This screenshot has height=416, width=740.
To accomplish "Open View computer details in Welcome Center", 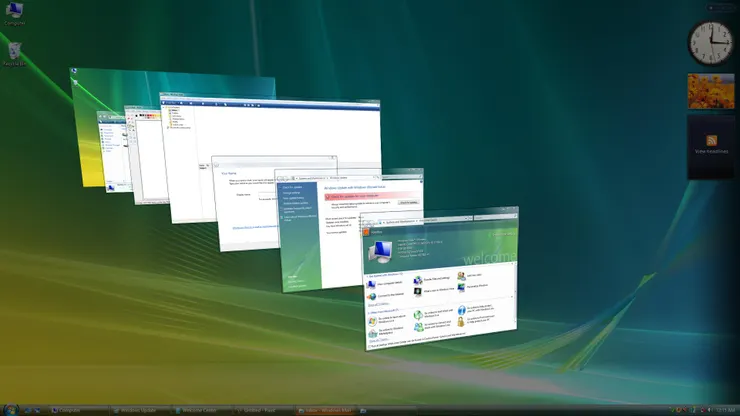I will (x=385, y=284).
